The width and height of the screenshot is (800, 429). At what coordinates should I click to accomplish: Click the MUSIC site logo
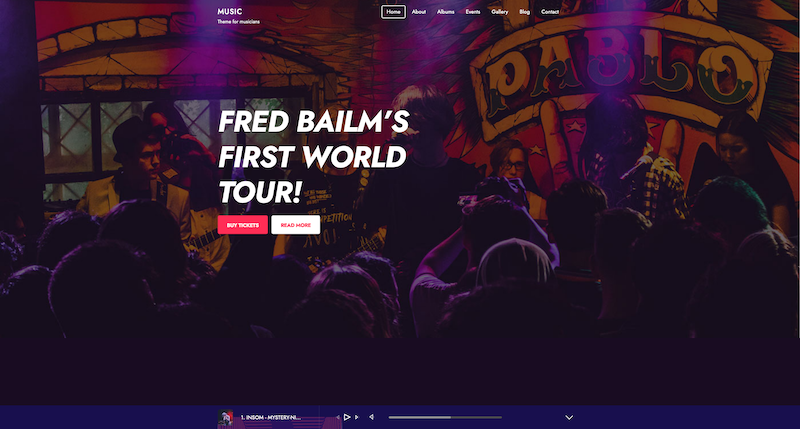230,11
